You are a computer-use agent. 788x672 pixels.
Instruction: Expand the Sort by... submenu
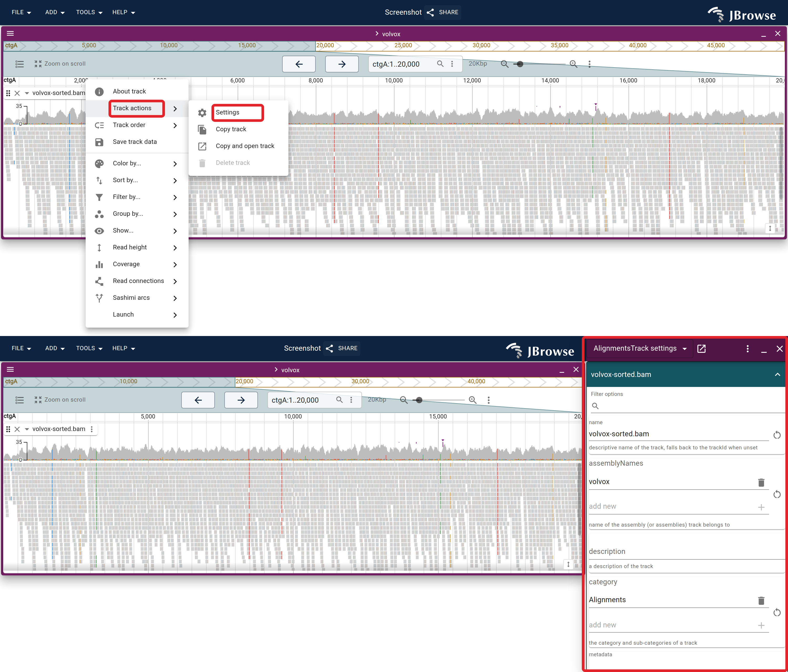pyautogui.click(x=137, y=180)
